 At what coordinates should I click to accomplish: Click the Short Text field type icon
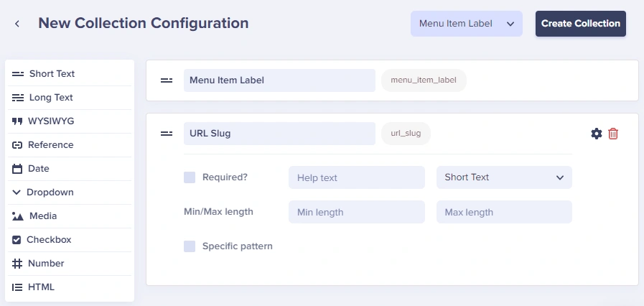point(18,74)
